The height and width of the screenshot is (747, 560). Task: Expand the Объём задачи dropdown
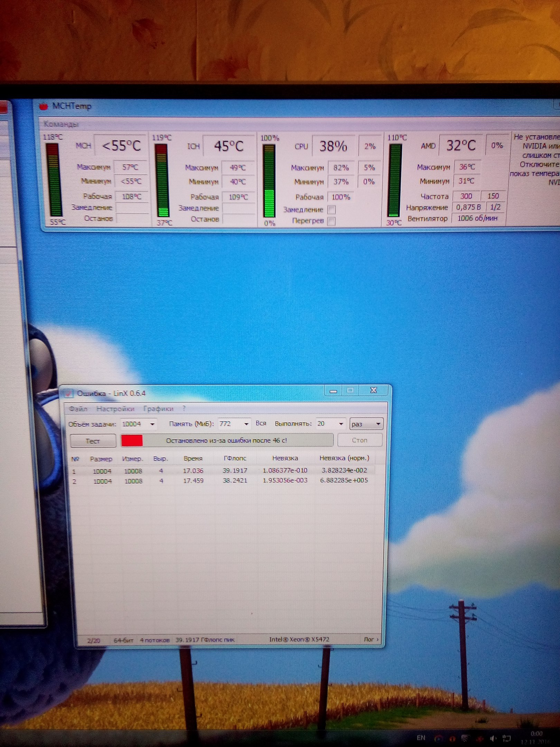click(152, 424)
